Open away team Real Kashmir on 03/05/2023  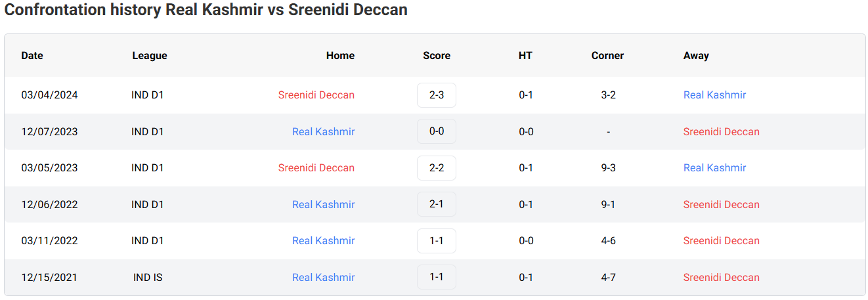[x=714, y=168]
